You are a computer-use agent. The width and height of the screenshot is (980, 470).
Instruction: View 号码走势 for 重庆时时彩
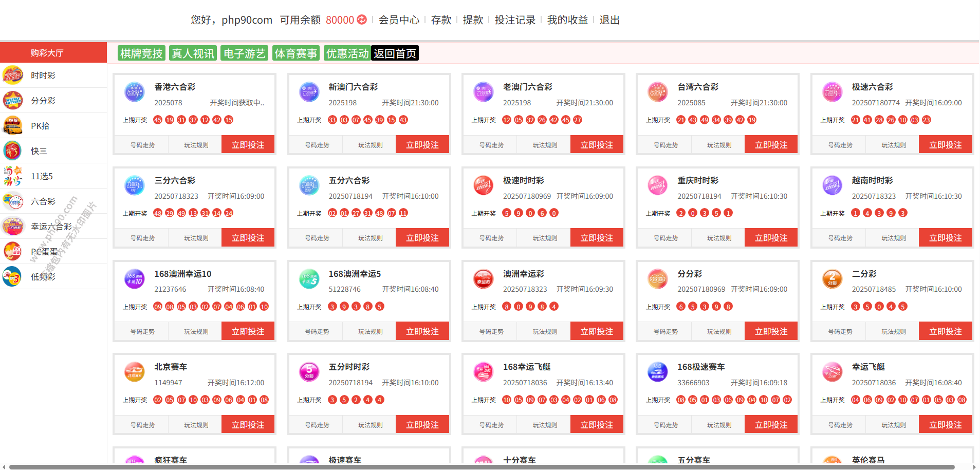point(665,238)
